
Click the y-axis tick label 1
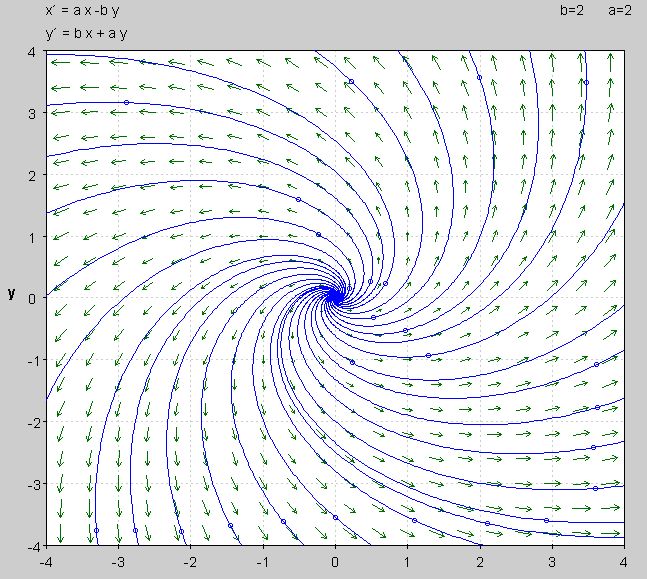(x=33, y=237)
